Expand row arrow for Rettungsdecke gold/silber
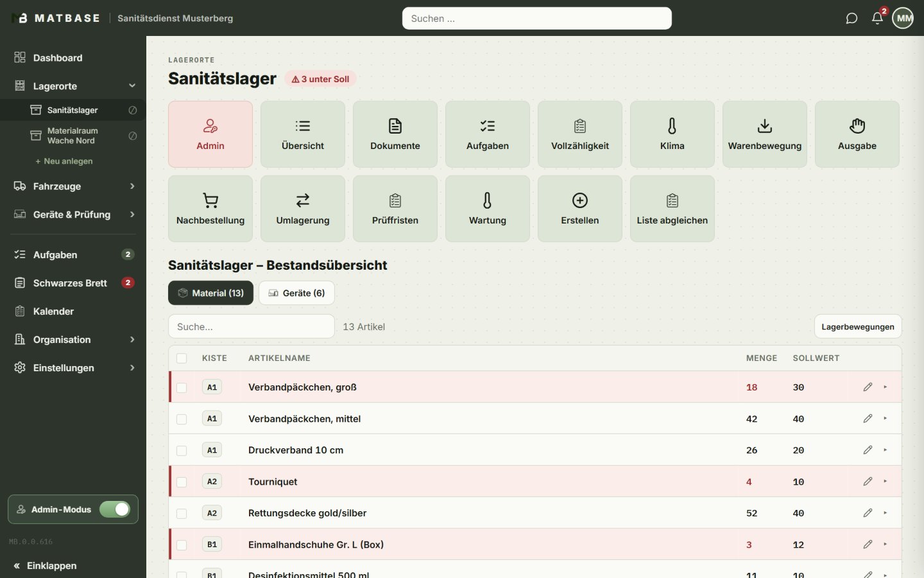Image resolution: width=924 pixels, height=578 pixels. [x=886, y=512]
